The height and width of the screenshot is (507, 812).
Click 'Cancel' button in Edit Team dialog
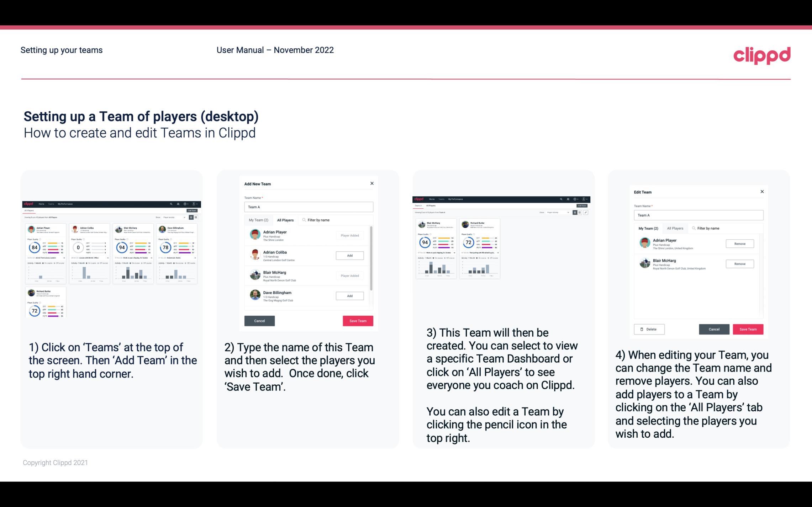pos(715,329)
